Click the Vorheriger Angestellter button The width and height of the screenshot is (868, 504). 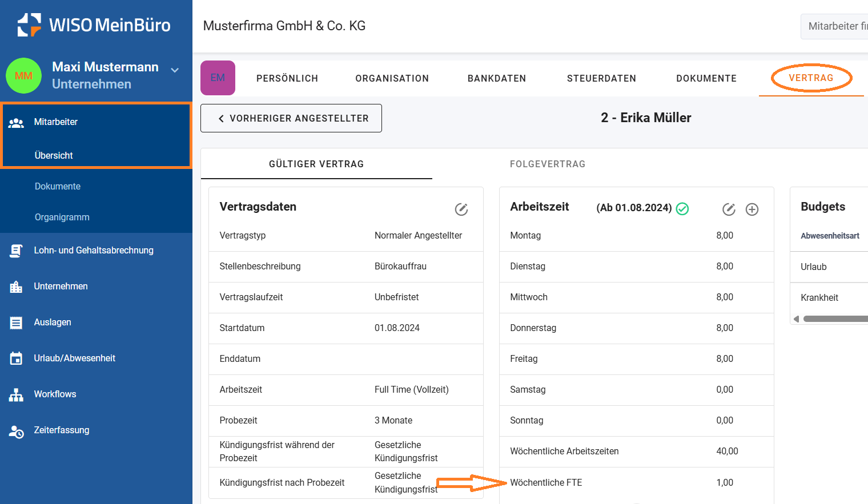pyautogui.click(x=291, y=118)
